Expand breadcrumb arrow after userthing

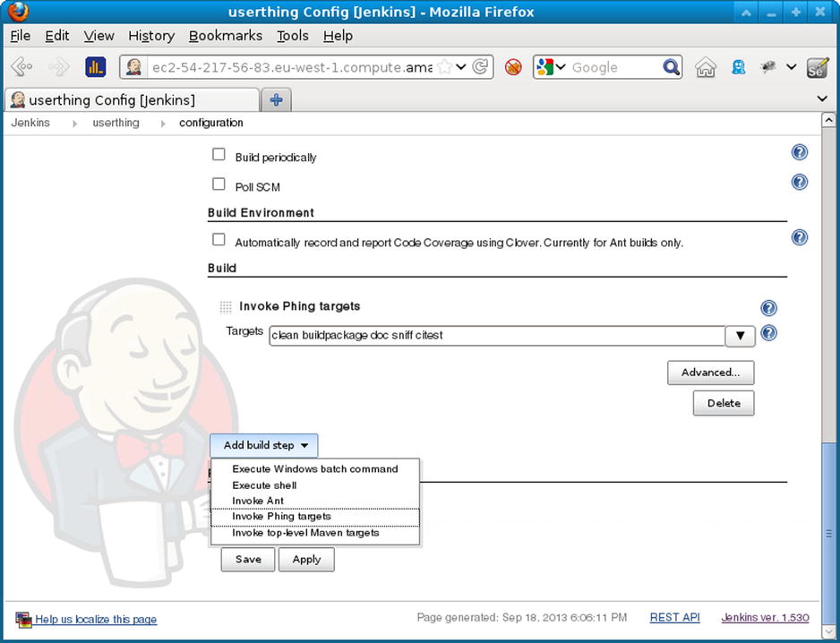pos(163,124)
